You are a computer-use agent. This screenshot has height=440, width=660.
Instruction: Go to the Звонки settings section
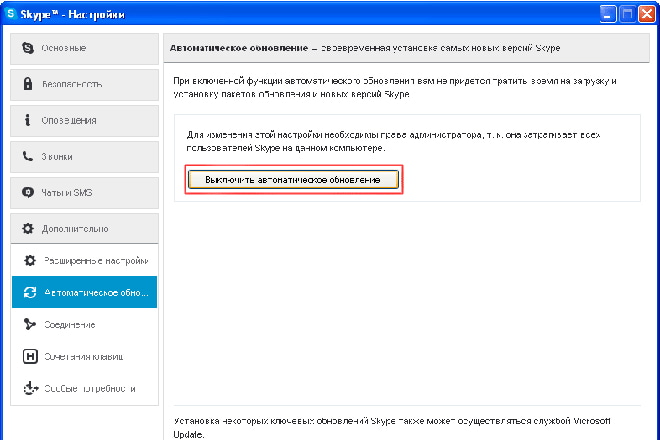pos(84,156)
